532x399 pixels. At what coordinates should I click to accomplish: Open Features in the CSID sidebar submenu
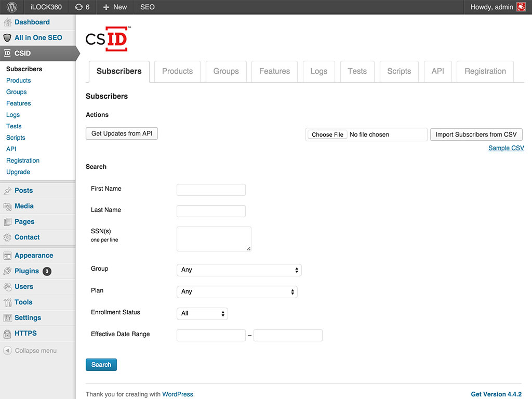(x=18, y=103)
